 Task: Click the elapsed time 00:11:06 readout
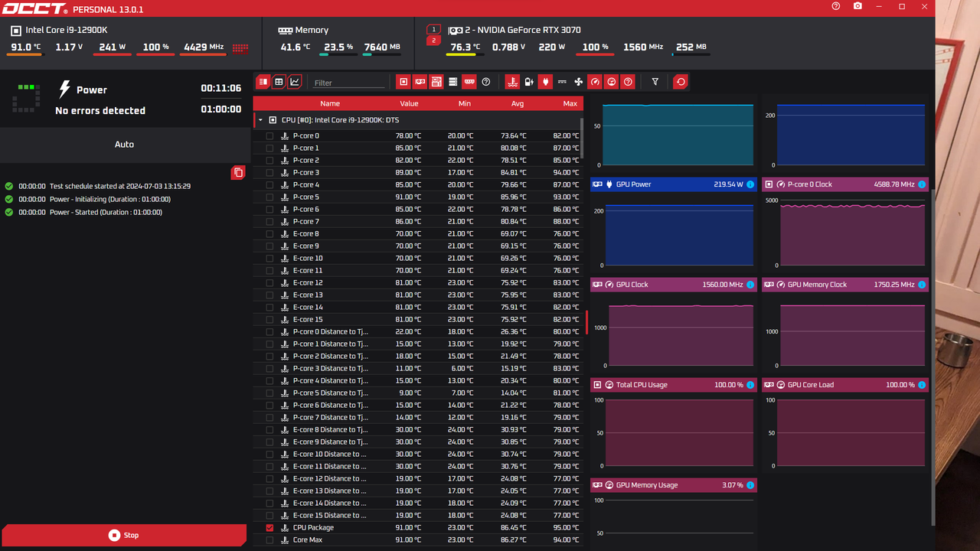click(x=221, y=89)
